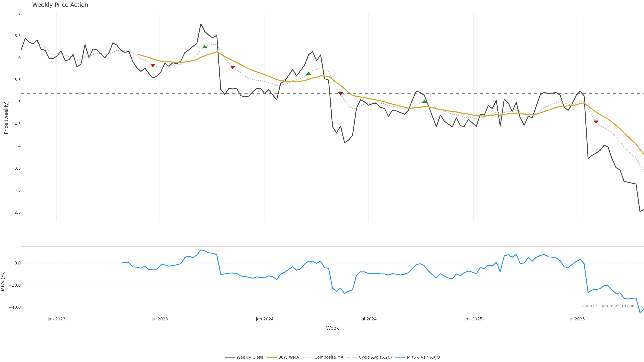Click the Jan 2023 x-axis label

click(56, 319)
